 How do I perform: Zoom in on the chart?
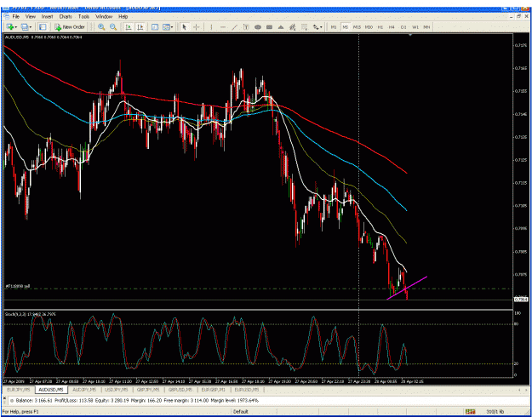point(101,27)
